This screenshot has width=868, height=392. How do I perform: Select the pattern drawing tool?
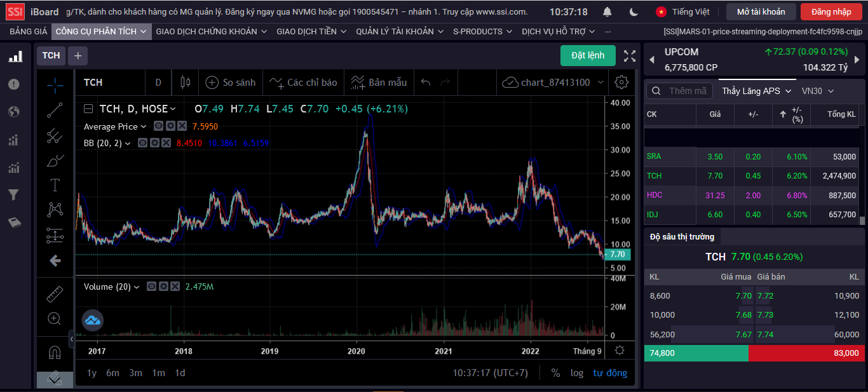[x=55, y=210]
